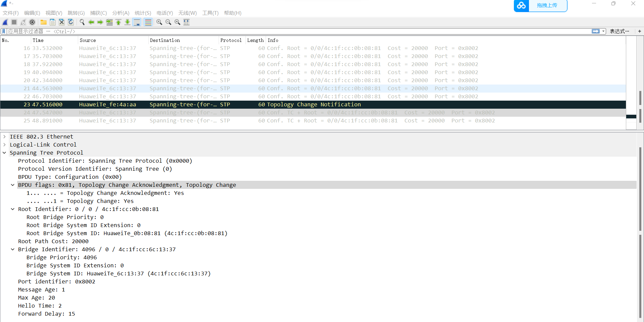Zoom out on packet list text
This screenshot has height=322, width=644.
168,22
